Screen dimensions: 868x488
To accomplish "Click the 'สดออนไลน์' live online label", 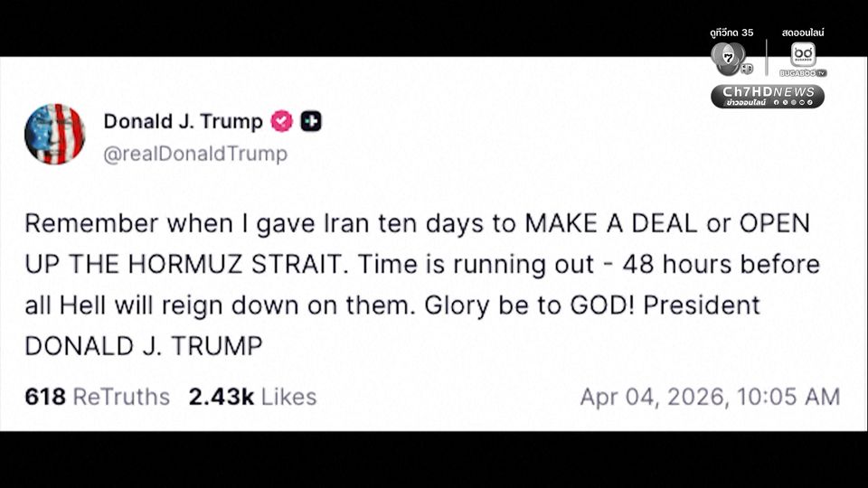I will 804,33.
